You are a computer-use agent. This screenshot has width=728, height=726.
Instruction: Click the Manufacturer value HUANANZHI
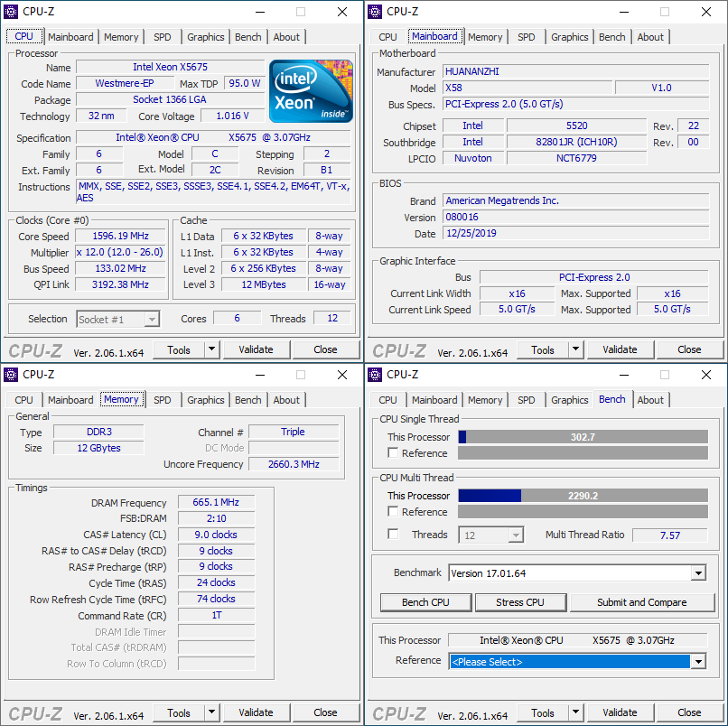575,71
